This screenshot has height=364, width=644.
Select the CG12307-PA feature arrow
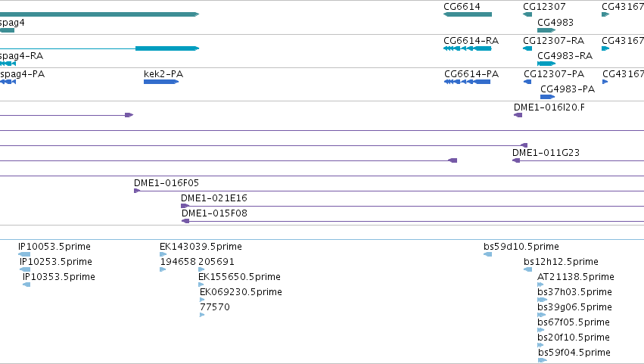point(527,82)
